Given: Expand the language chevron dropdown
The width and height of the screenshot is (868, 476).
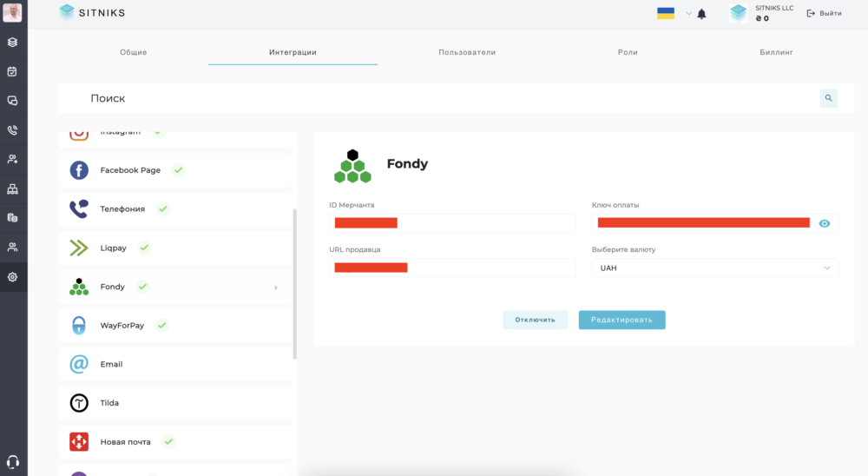Looking at the screenshot, I should tap(688, 13).
